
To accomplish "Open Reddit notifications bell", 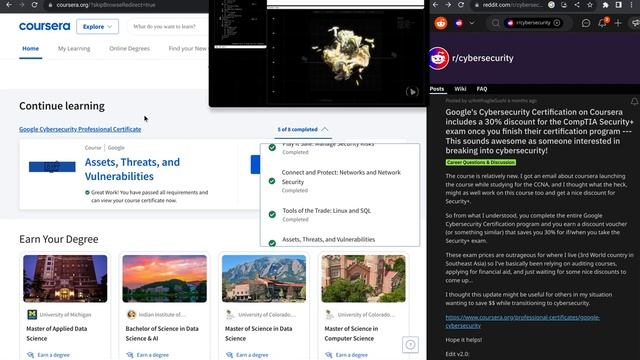I will click(x=602, y=23).
